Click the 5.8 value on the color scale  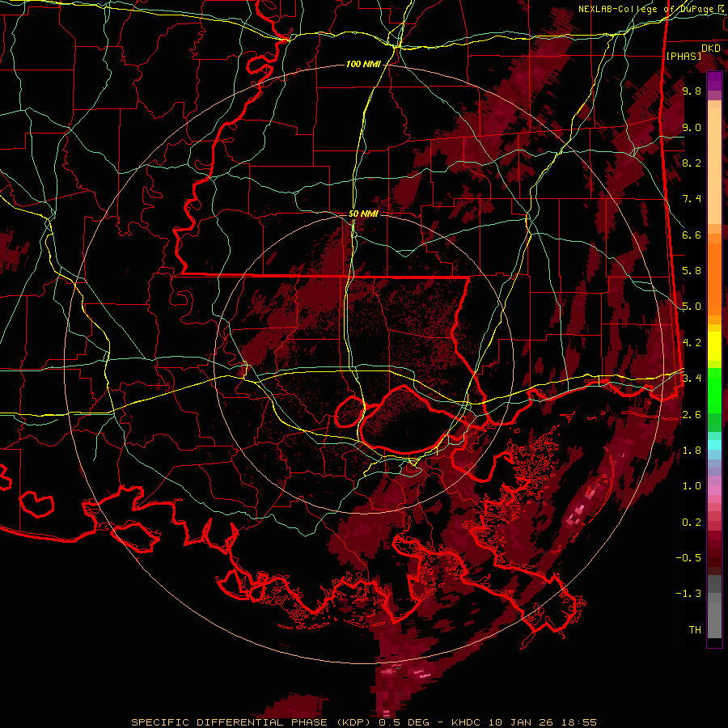[692, 271]
